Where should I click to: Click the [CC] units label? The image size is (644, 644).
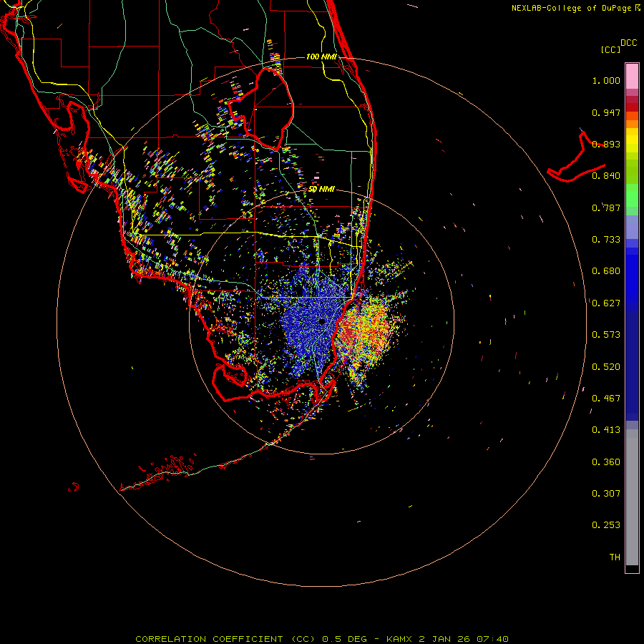611,49
